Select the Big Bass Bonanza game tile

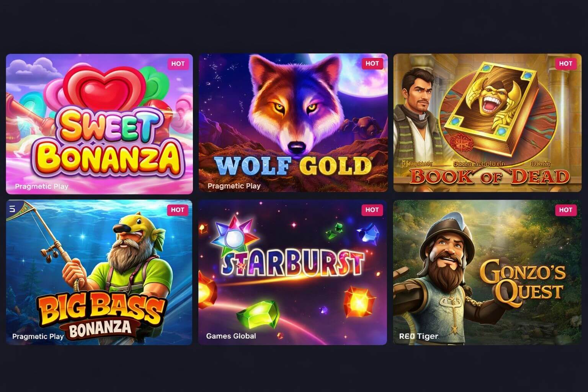pos(99,272)
